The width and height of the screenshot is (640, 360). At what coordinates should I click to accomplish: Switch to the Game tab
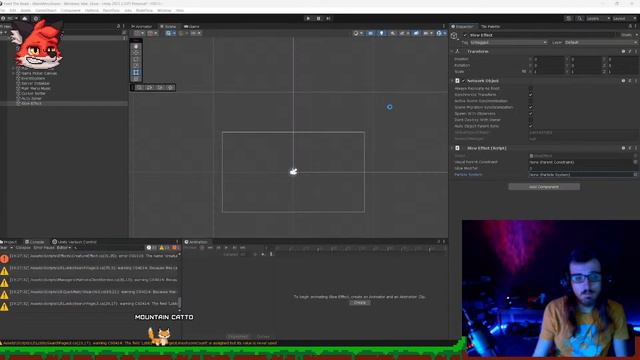(192, 27)
